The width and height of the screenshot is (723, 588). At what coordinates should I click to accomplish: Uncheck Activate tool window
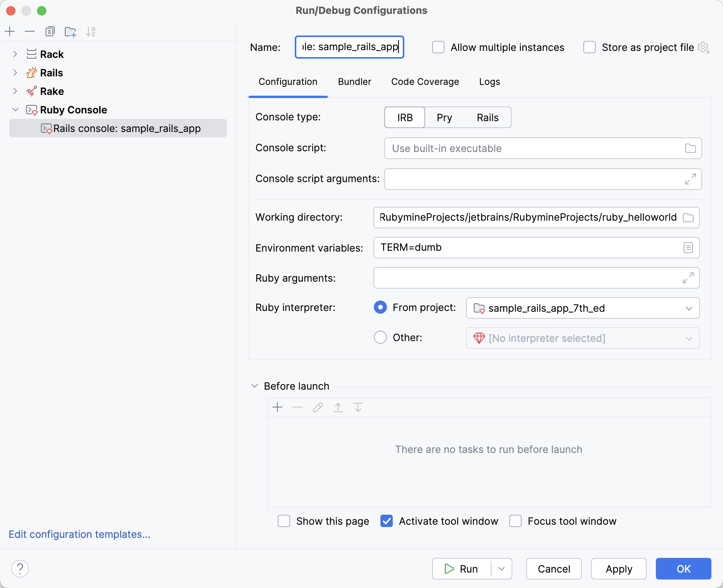click(387, 521)
